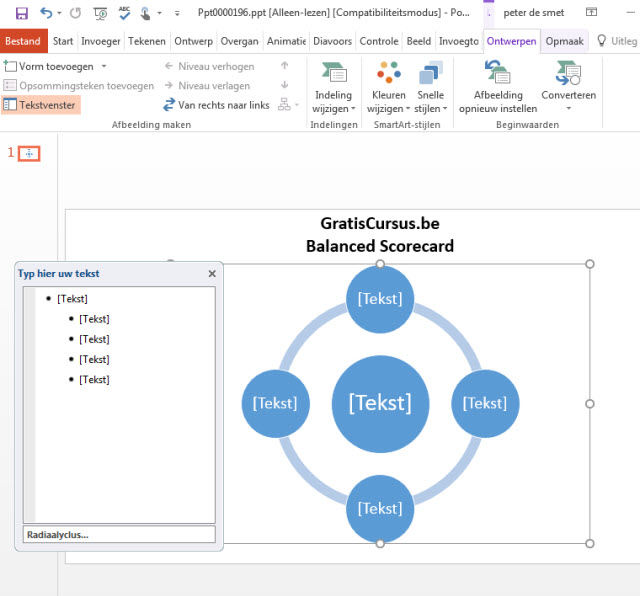Viewport: 640px width, 596px height.
Task: Open Snelle stijlen gallery
Action: coord(431,88)
